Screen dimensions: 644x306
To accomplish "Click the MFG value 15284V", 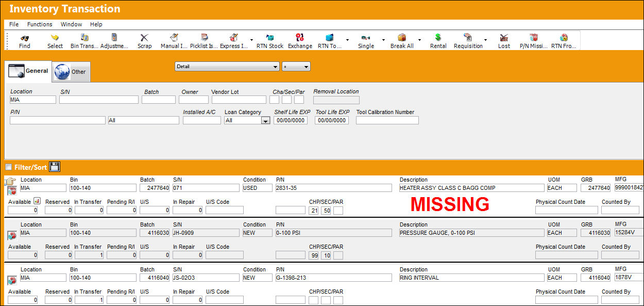I will pos(629,233).
